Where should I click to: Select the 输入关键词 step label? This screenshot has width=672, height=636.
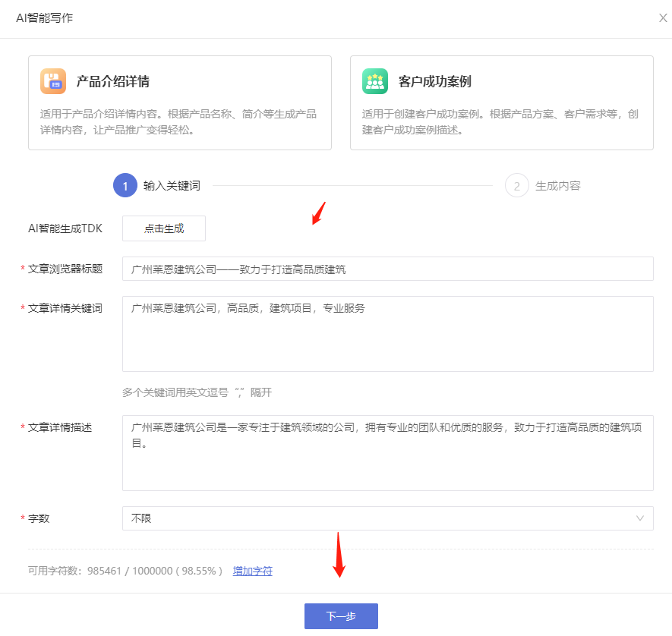172,185
